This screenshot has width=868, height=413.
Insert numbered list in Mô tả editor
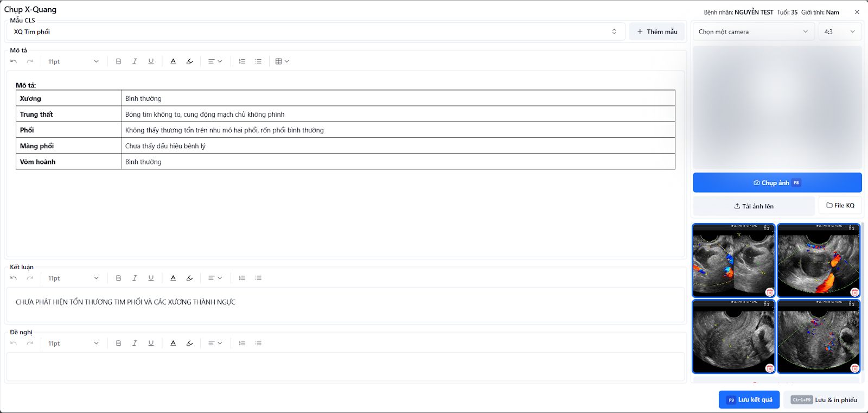point(242,61)
